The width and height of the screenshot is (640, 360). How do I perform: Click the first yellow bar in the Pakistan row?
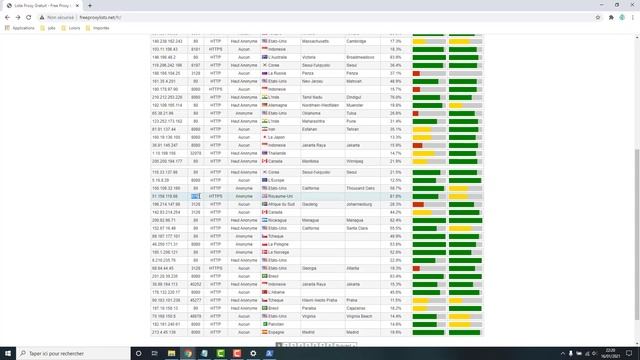[x=460, y=324]
